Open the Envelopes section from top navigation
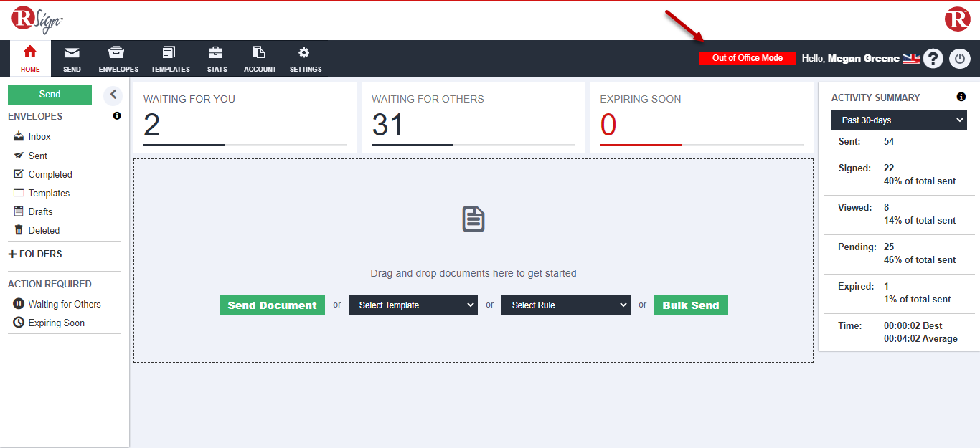The image size is (980, 448). pyautogui.click(x=118, y=58)
